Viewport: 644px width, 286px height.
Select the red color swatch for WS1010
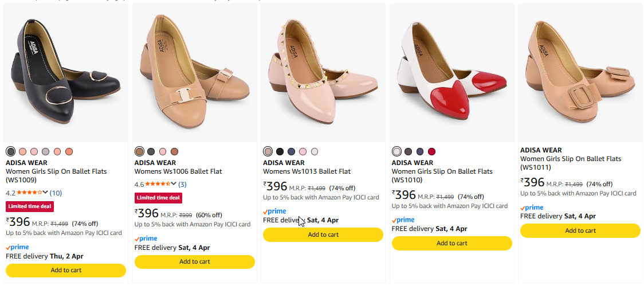(431, 151)
